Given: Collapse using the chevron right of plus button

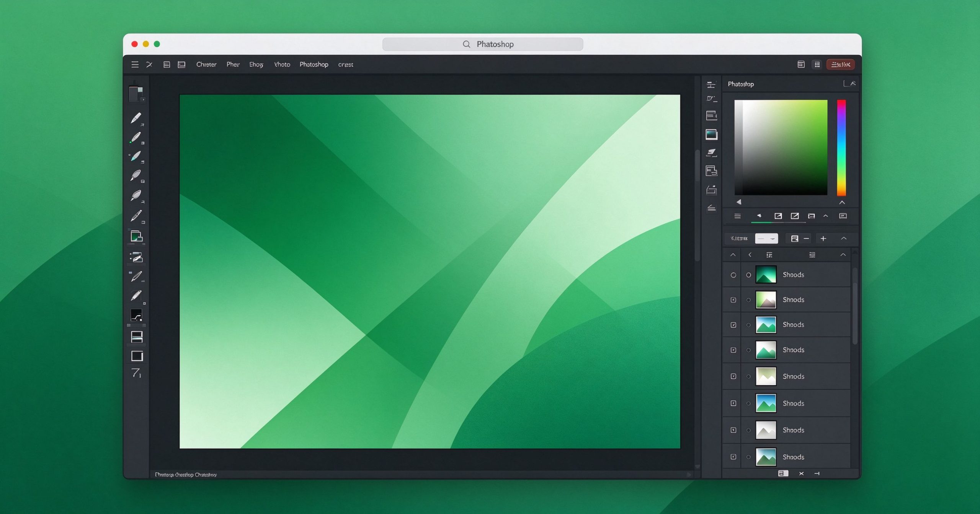Looking at the screenshot, I should [844, 239].
